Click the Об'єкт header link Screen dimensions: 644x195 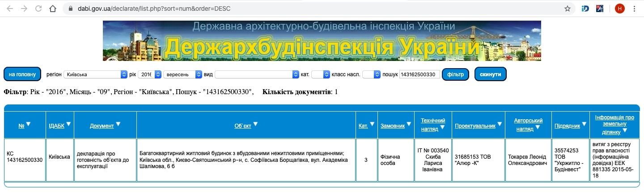tap(243, 126)
